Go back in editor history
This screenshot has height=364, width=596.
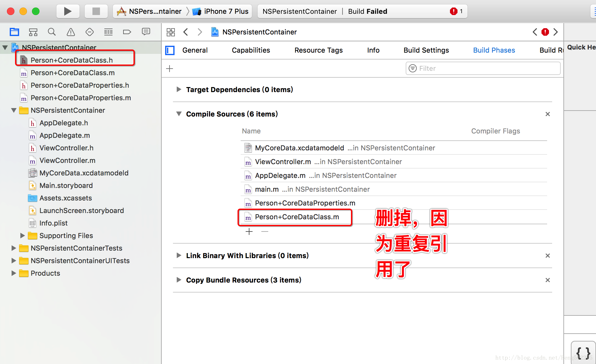click(x=186, y=32)
